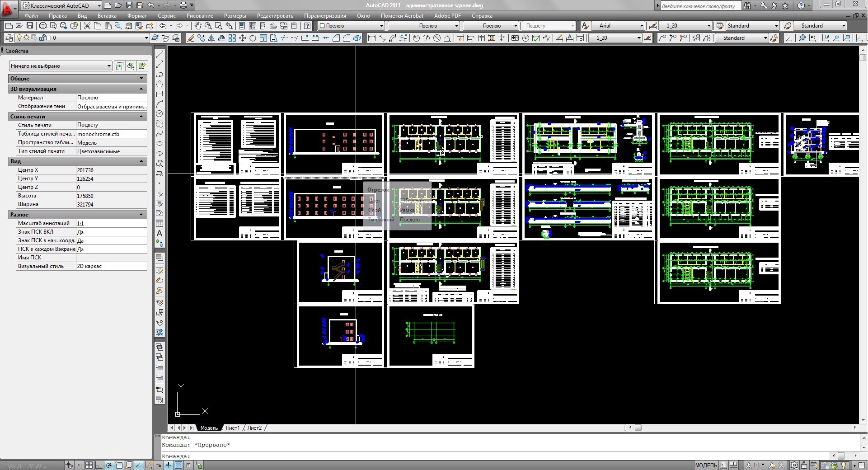This screenshot has width=868, height=470.
Task: Click the Help question mark icon
Action: [x=307, y=26]
